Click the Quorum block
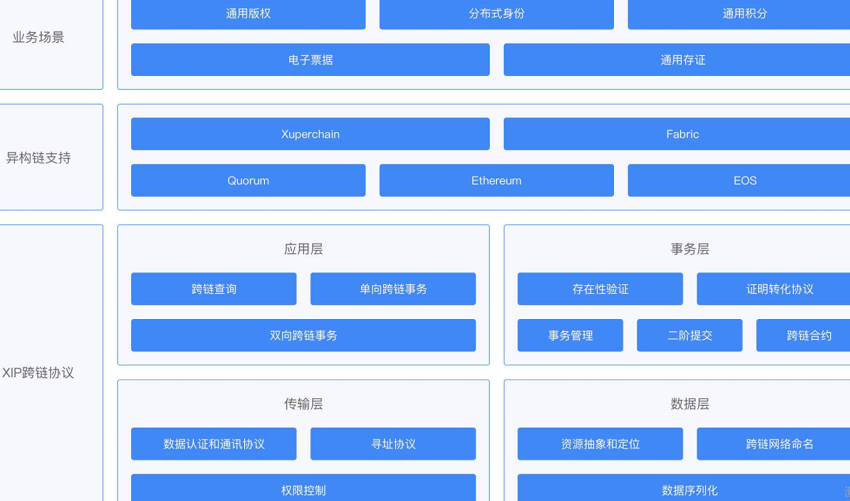The height and width of the screenshot is (501, 850). (248, 181)
